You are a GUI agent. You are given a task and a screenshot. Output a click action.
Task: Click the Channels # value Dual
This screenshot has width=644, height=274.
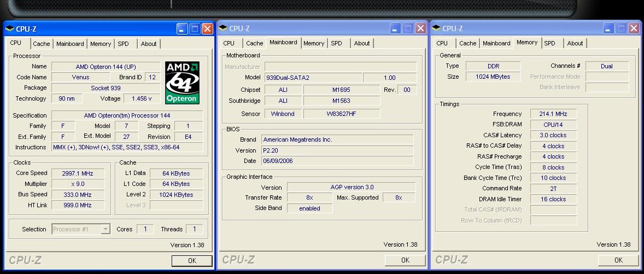pyautogui.click(x=607, y=66)
